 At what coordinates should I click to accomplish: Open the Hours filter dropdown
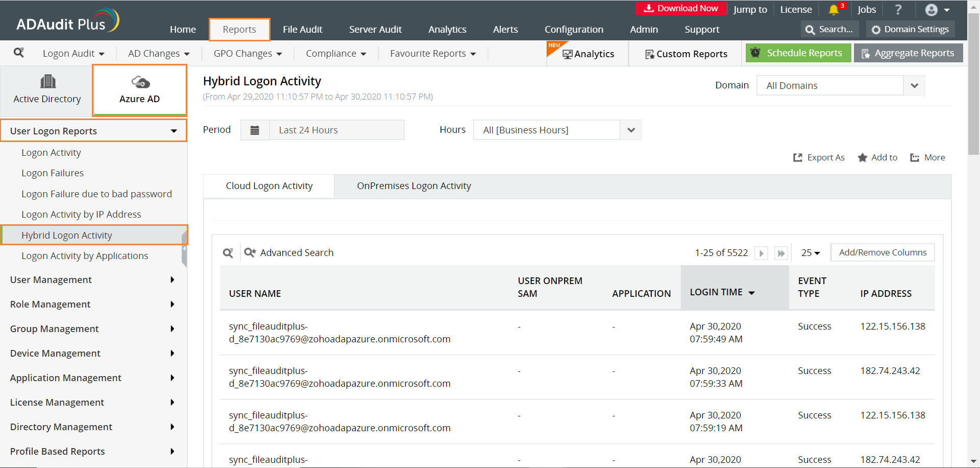pyautogui.click(x=557, y=130)
